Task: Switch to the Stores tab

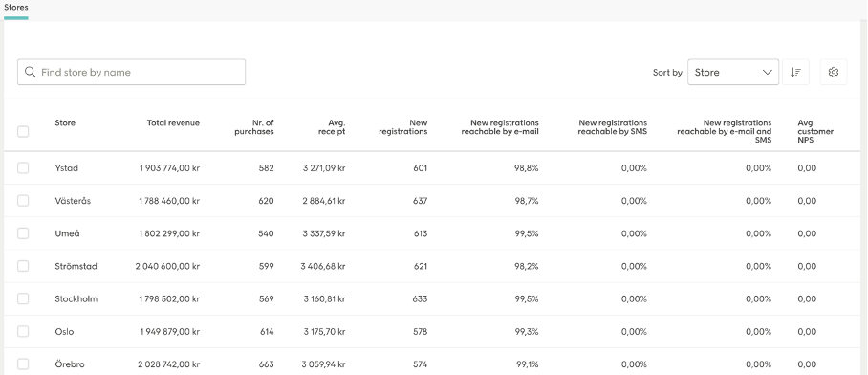Action: 16,8
